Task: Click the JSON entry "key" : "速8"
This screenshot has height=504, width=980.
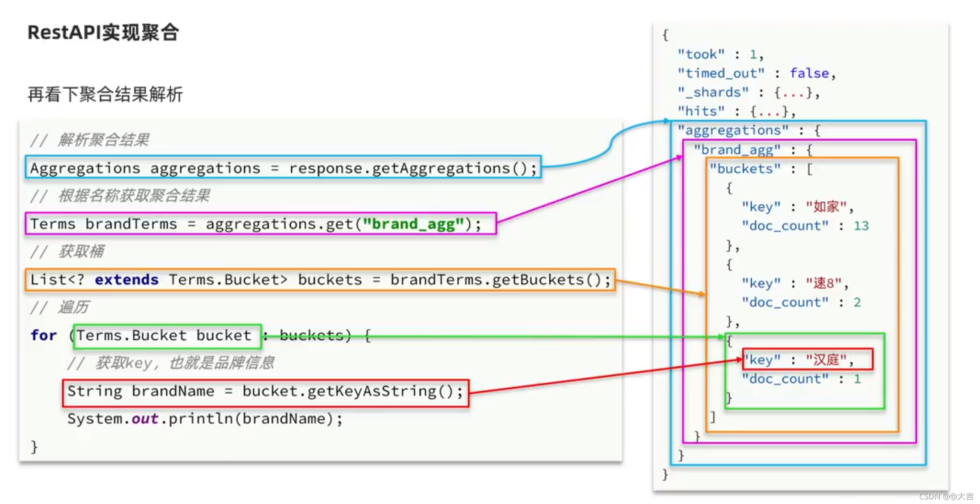Action: 795,283
